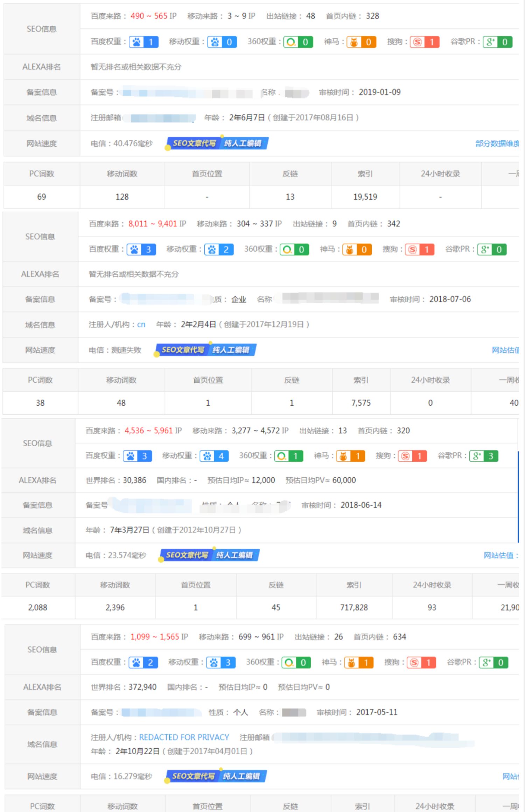Click the review date 2018-06-14
525x812 pixels.
point(361,505)
